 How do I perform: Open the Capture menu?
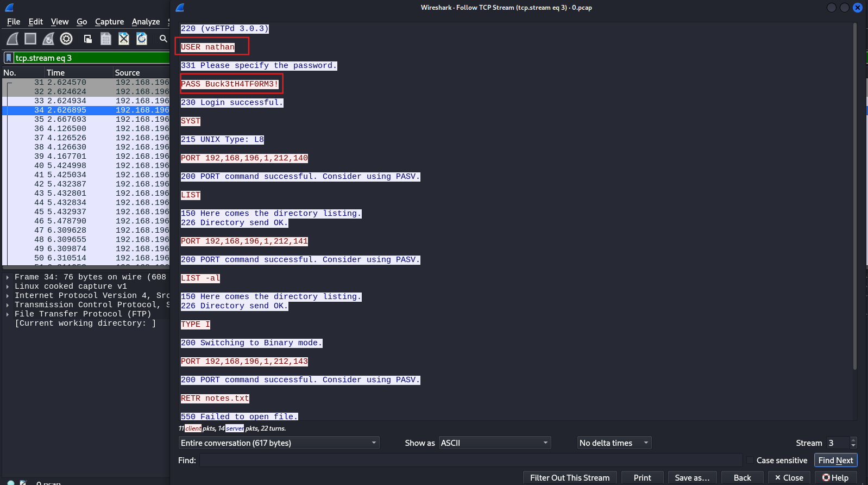[110, 22]
